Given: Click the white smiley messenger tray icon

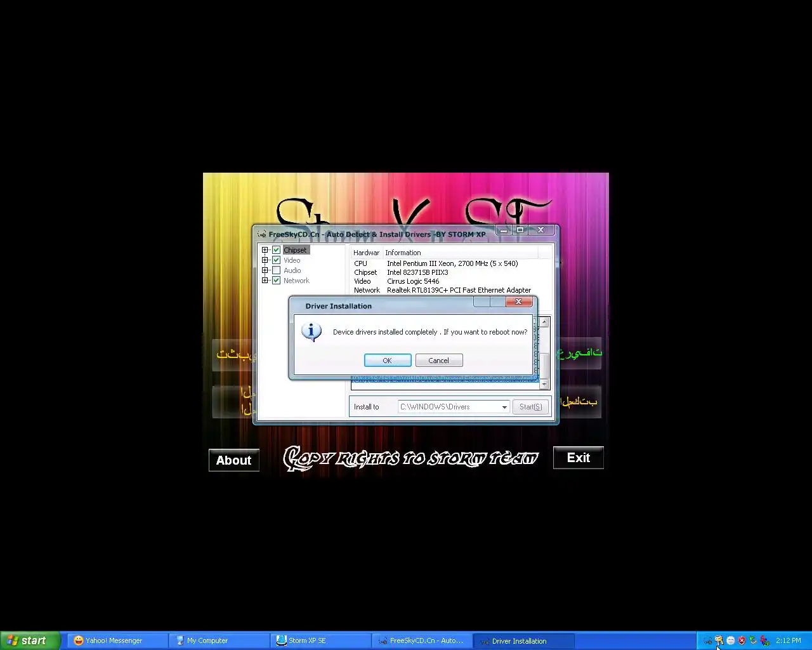Looking at the screenshot, I should click(x=730, y=640).
